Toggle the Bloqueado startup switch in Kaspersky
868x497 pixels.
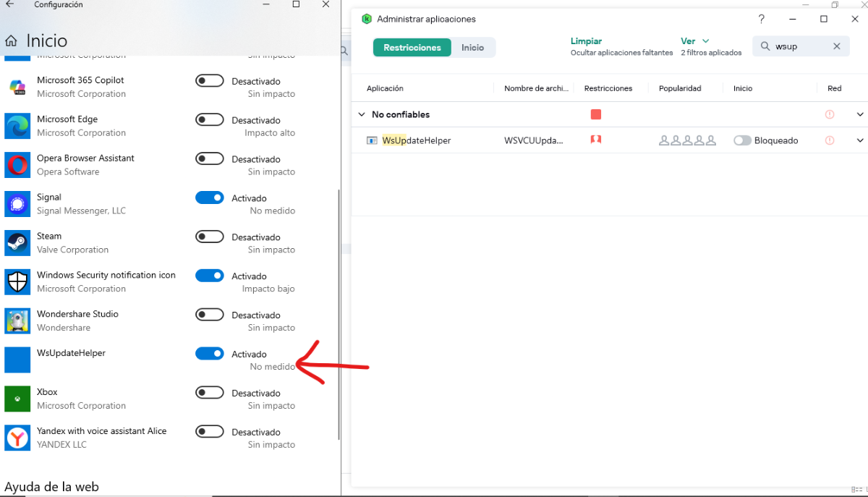(x=742, y=140)
